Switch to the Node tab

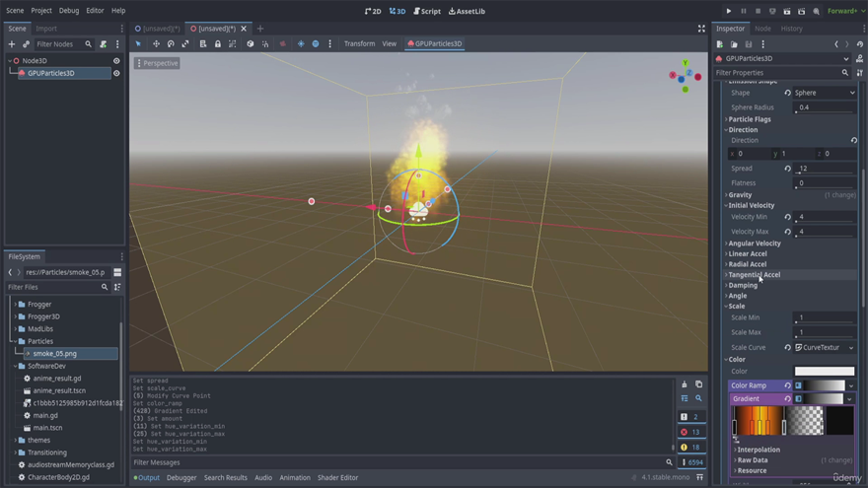[762, 29]
